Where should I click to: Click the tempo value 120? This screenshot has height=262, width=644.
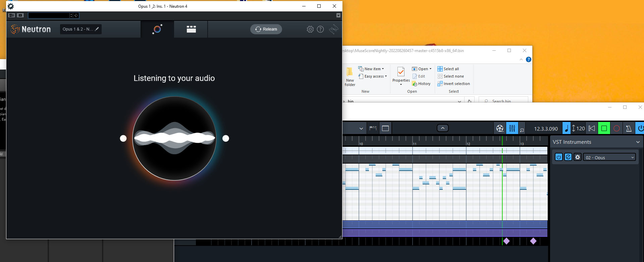point(581,128)
